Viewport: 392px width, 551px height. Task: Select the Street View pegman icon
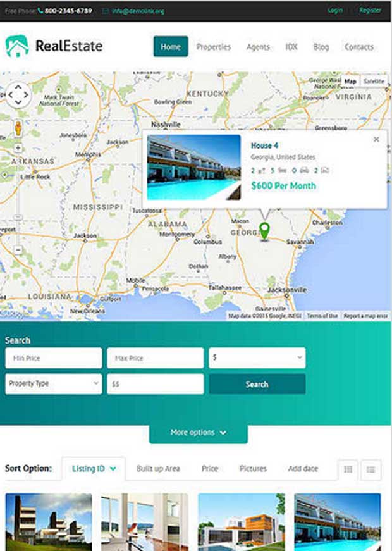point(18,128)
